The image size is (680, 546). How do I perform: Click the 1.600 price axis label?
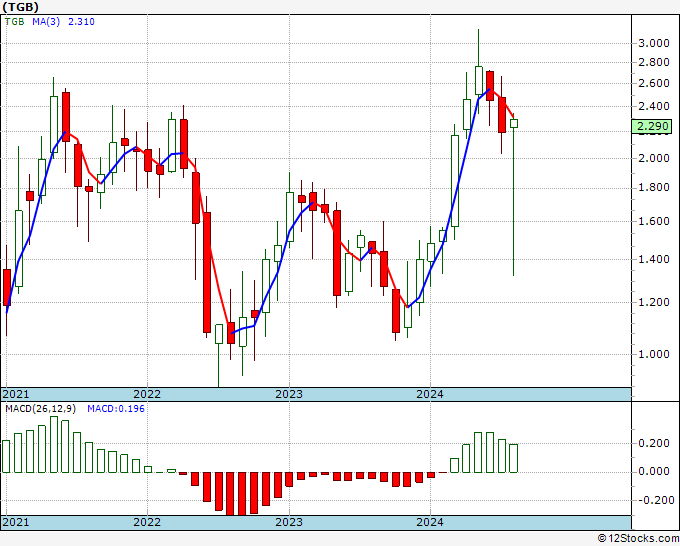point(654,221)
